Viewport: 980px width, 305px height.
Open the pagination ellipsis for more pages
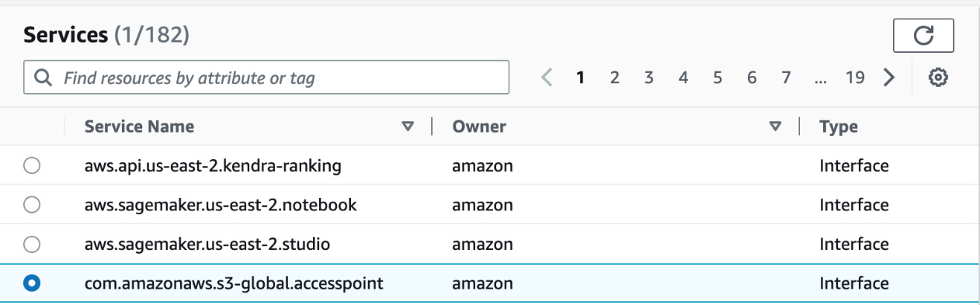[x=821, y=78]
